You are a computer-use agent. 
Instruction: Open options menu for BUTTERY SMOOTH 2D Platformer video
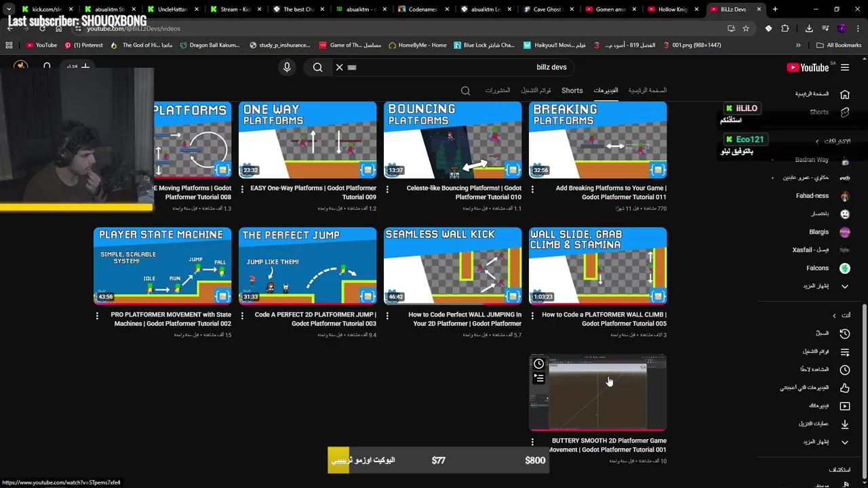tap(532, 442)
